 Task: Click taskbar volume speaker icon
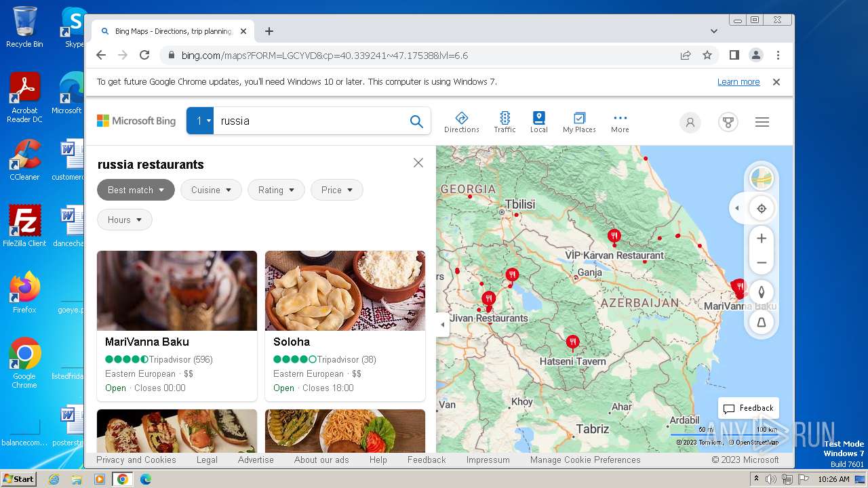pos(771,479)
